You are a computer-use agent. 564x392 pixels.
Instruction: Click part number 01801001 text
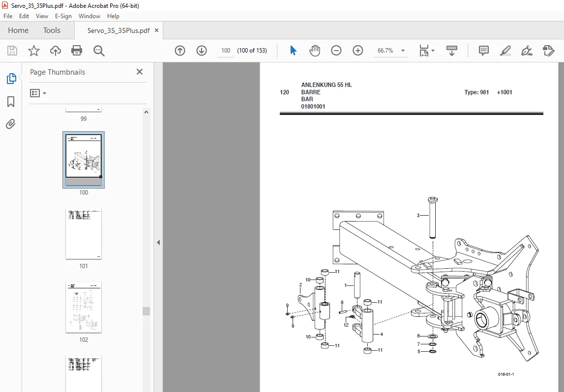pos(313,107)
